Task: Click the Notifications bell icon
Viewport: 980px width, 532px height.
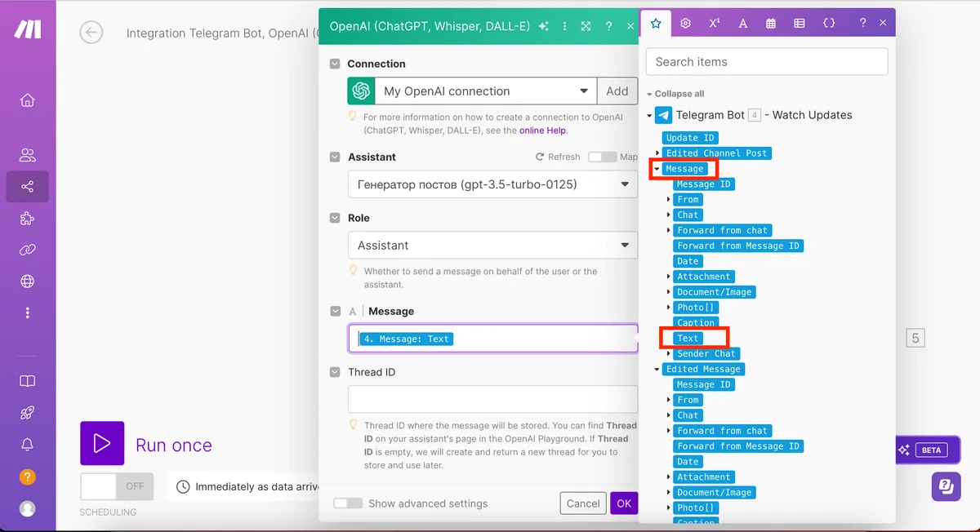Action: [x=28, y=444]
